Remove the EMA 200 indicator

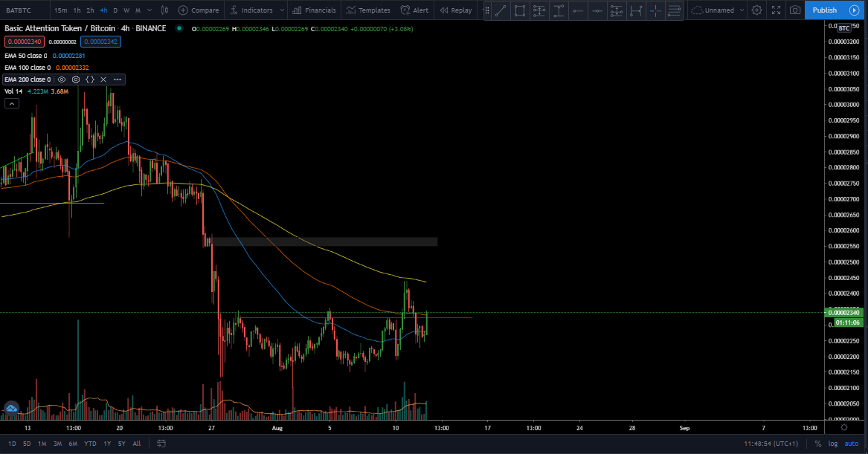tap(103, 80)
